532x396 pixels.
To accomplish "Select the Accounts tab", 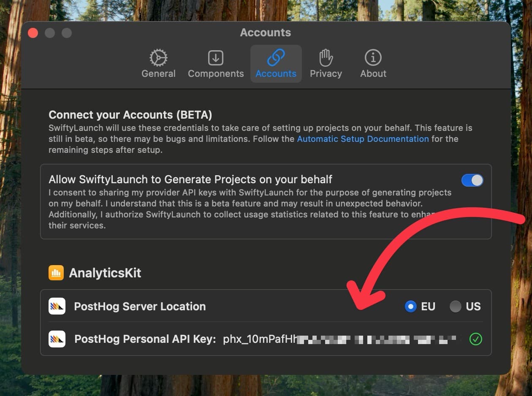I will [276, 64].
